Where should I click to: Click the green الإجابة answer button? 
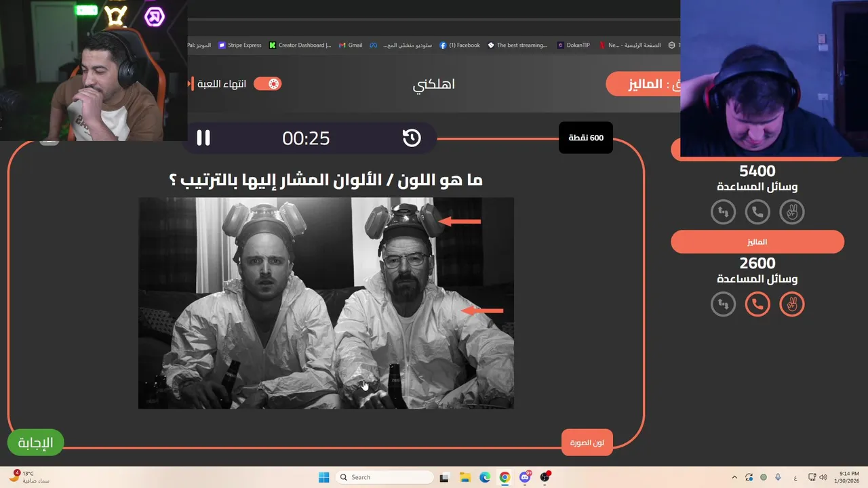click(35, 443)
